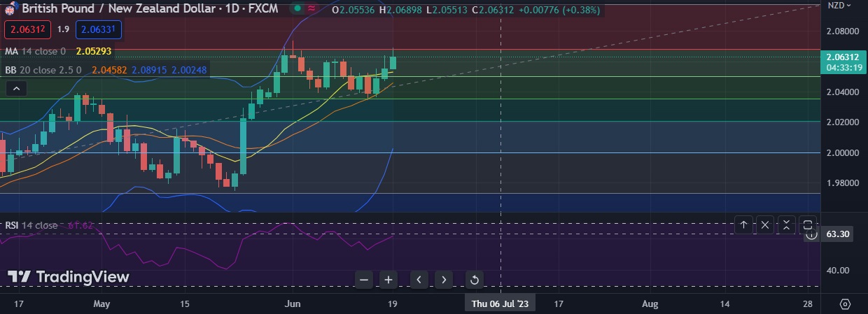
Task: Click the Aug label on time axis
Action: [x=650, y=304]
